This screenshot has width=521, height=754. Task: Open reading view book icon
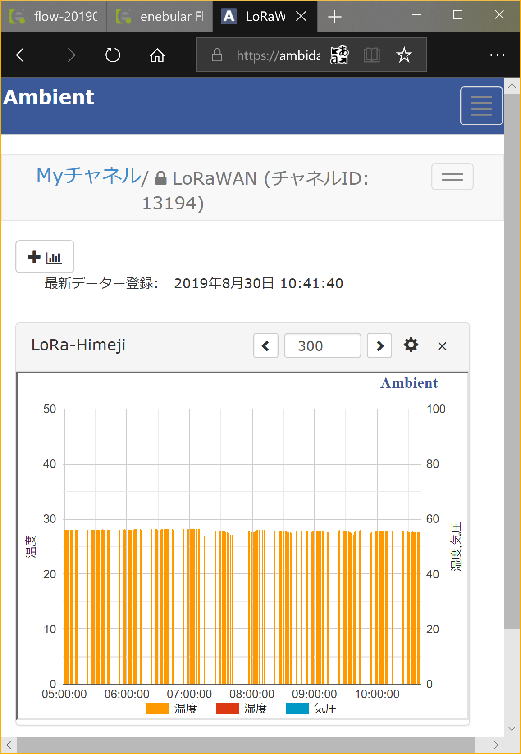372,55
